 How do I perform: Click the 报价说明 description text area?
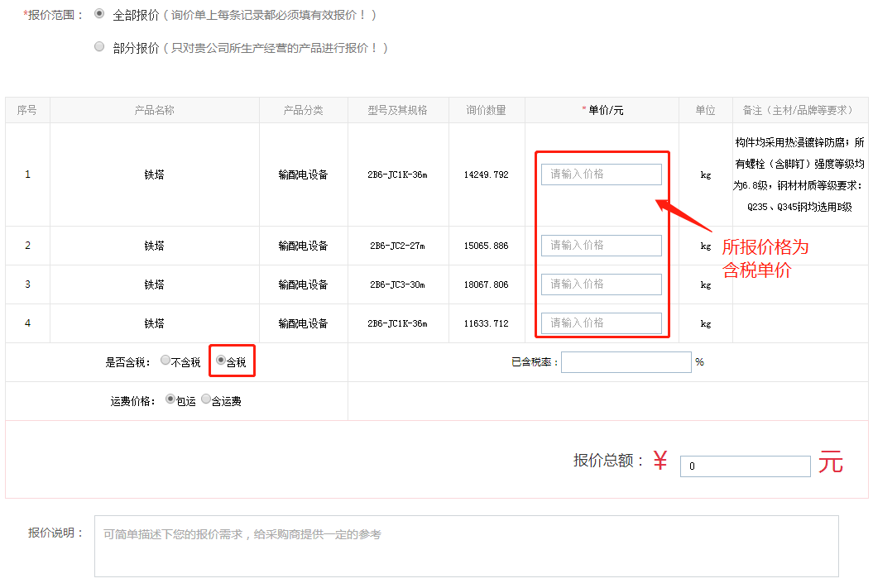(466, 546)
